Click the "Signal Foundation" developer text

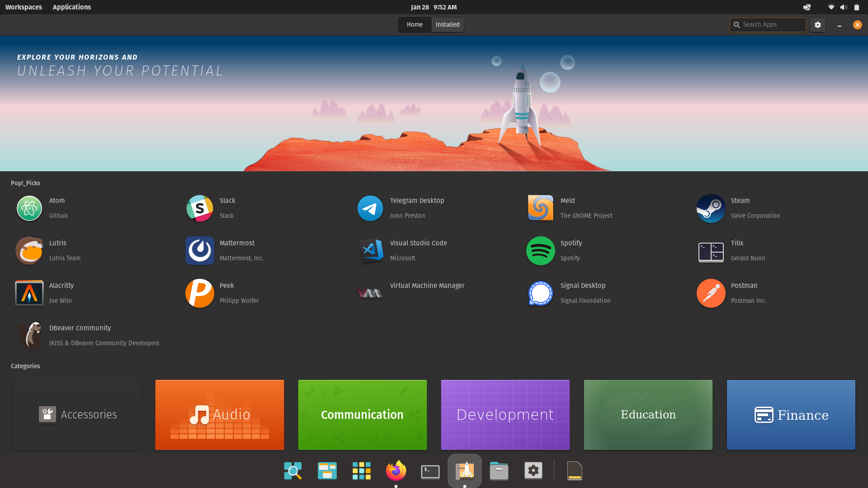(x=585, y=301)
